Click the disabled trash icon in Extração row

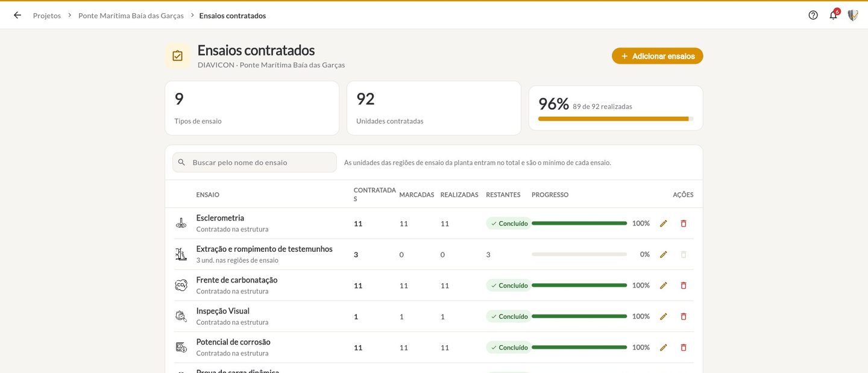point(684,254)
